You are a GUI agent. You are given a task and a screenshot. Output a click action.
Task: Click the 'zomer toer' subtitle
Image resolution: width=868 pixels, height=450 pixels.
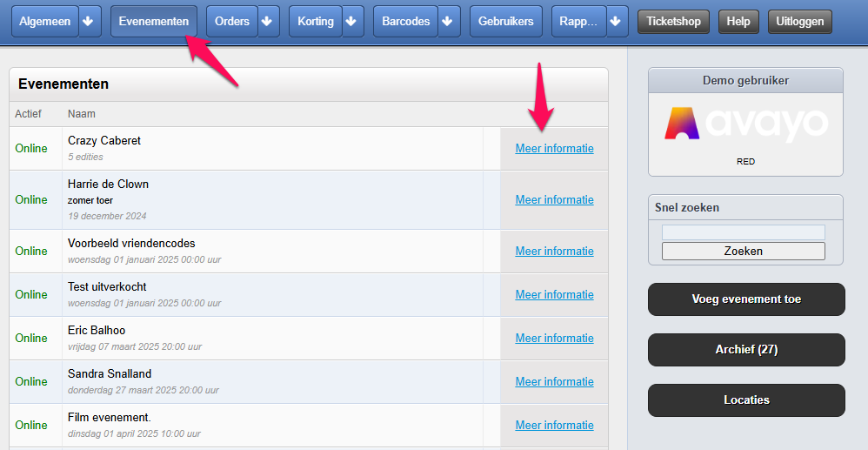[90, 200]
